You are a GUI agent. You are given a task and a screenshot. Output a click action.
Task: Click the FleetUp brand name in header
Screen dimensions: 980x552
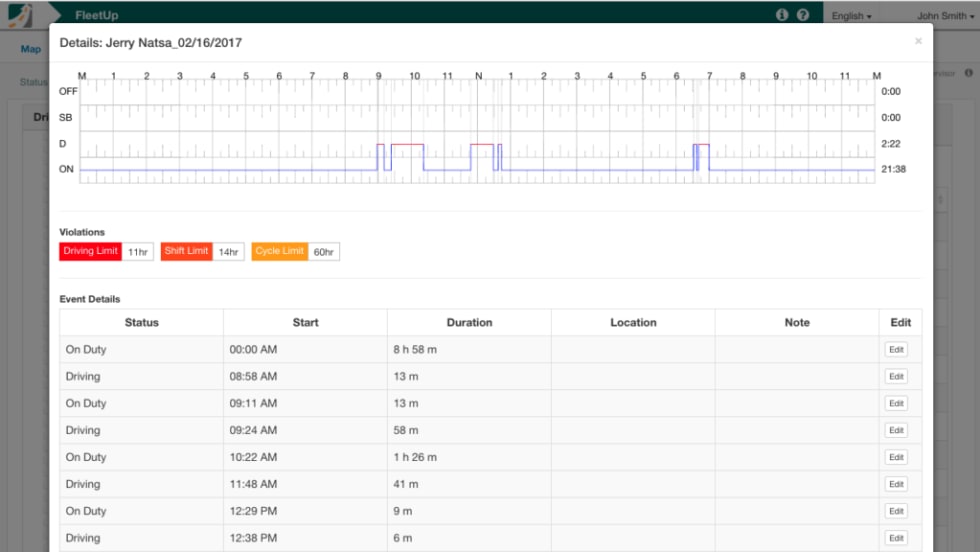click(97, 16)
